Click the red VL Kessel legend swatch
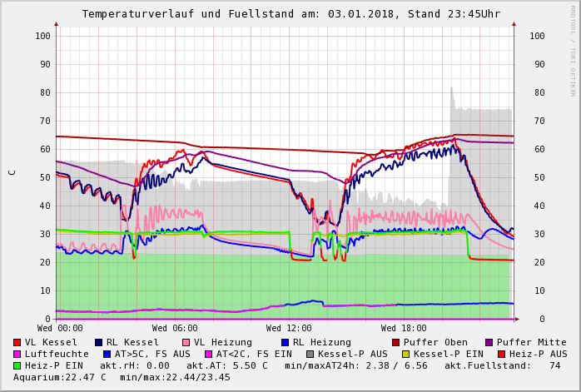 click(x=17, y=342)
